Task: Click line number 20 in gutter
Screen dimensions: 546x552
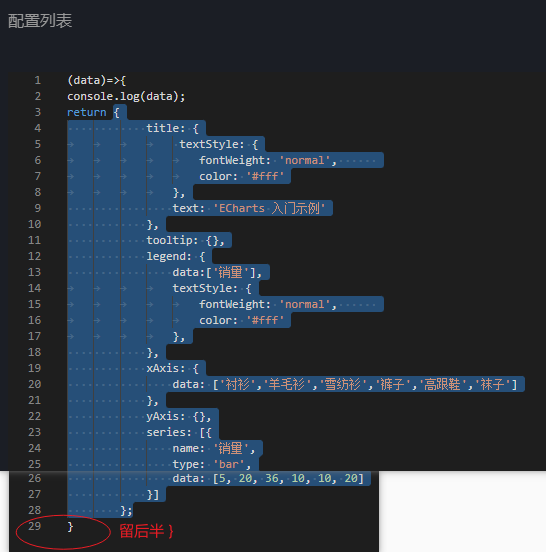Action: click(34, 384)
